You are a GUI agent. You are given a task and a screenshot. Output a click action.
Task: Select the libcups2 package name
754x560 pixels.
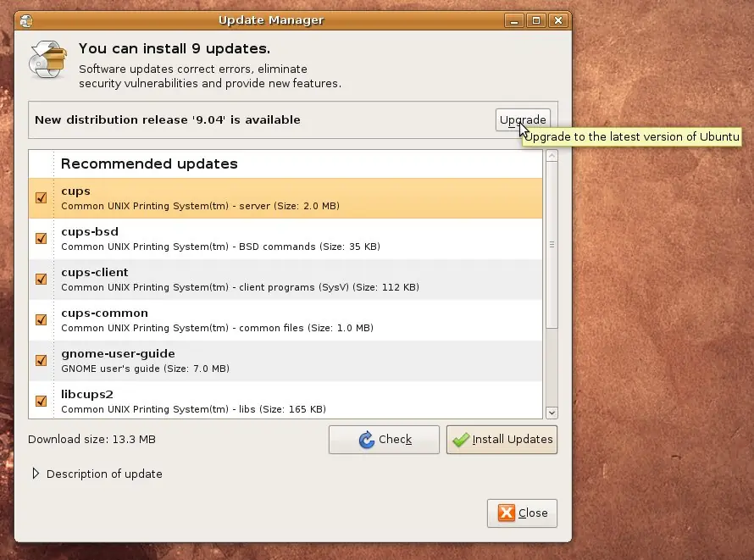pyautogui.click(x=87, y=394)
